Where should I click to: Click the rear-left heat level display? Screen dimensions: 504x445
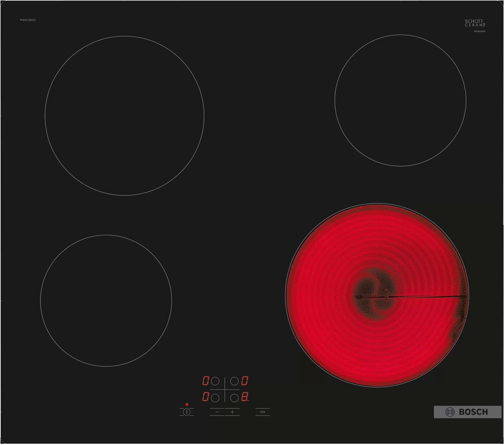205,381
